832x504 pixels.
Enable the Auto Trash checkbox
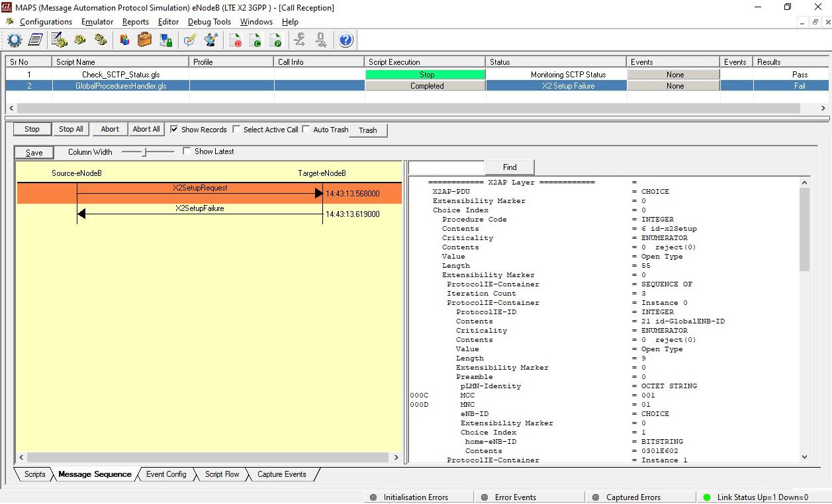coord(306,129)
